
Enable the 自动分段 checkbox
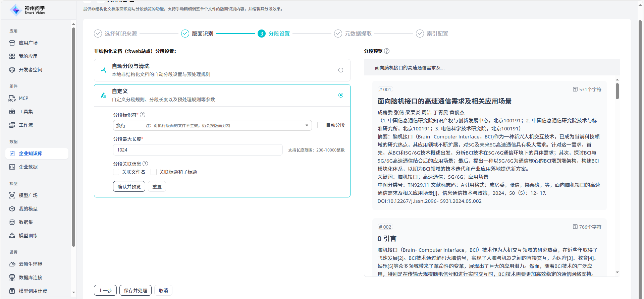[320, 125]
